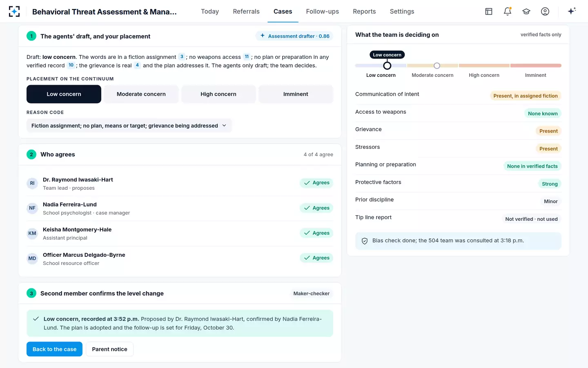Image resolution: width=588 pixels, height=368 pixels.
Task: Click the Low concern handle on continuum
Action: tap(387, 65)
